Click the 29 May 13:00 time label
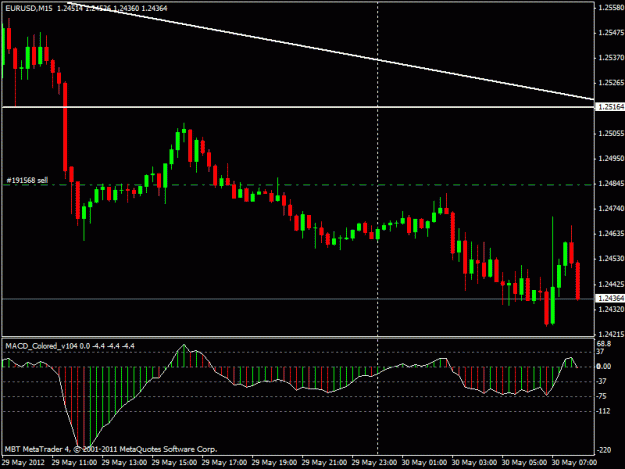The height and width of the screenshot is (469, 625). coord(124,463)
